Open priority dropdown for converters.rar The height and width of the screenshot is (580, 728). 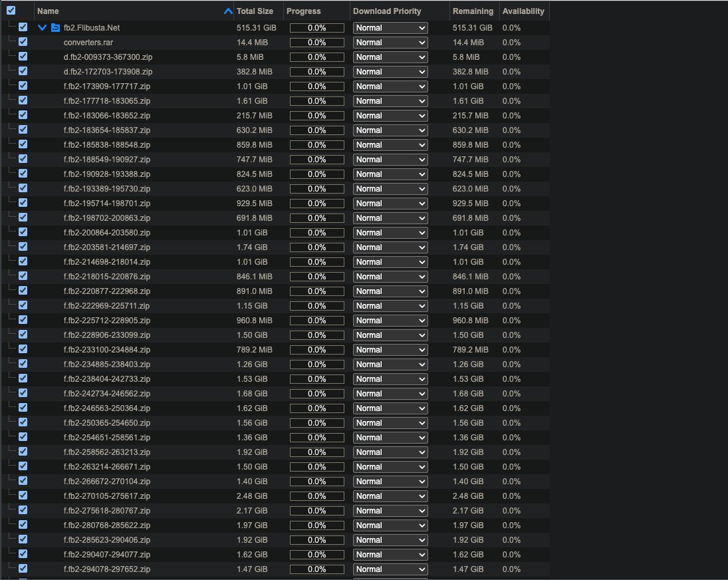click(x=390, y=43)
